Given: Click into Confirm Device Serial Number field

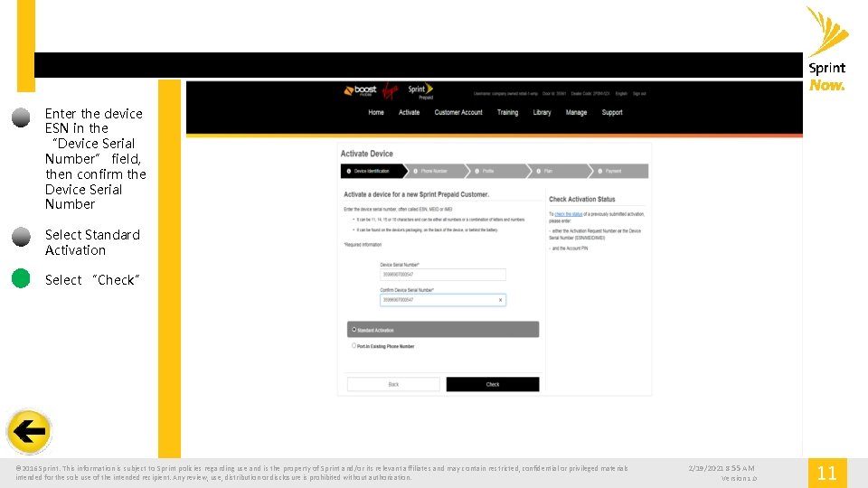Looking at the screenshot, I should coord(442,300).
